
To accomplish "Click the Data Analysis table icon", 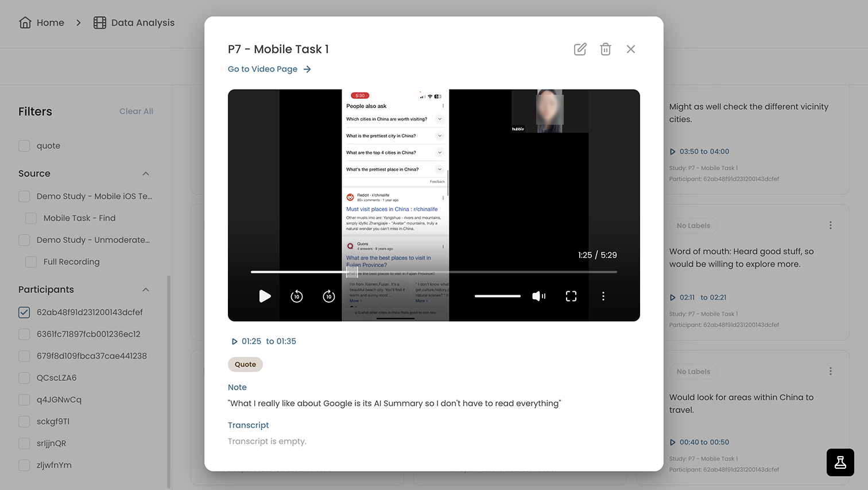I will coord(100,22).
